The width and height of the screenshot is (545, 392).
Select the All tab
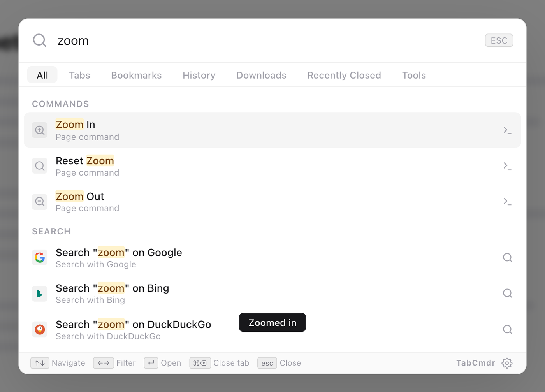click(x=42, y=75)
